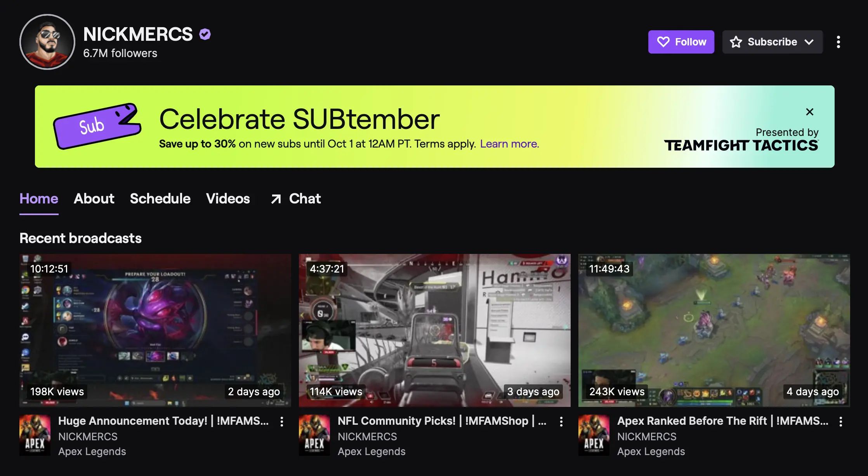Expand the Subscribe button options chevron
Viewport: 868px width, 476px height.
click(811, 41)
